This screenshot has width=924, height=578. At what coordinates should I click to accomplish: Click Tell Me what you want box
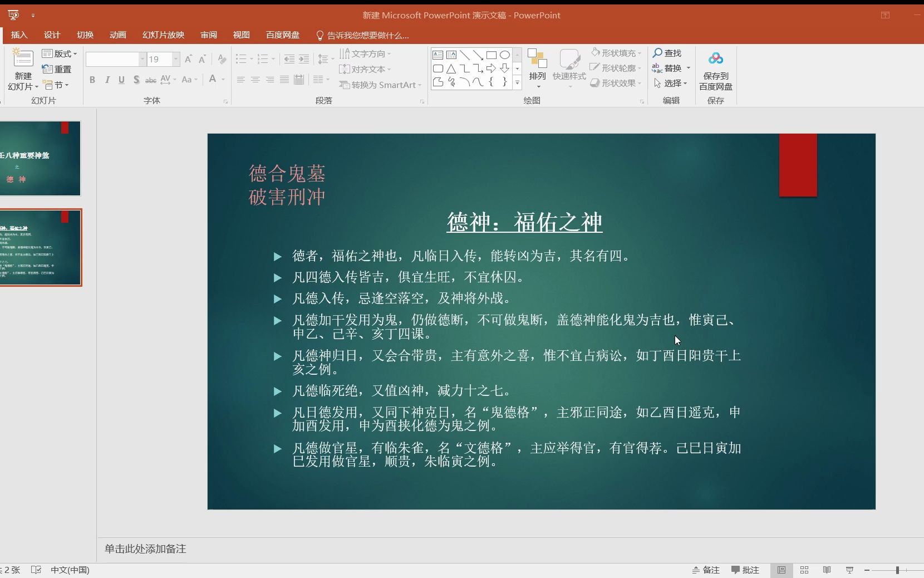(x=362, y=35)
